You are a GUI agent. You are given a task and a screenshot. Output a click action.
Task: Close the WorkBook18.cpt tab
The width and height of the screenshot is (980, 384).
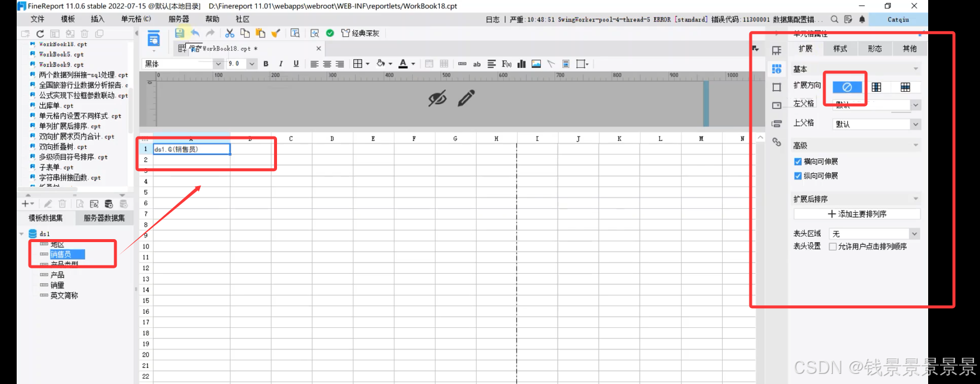(x=318, y=48)
